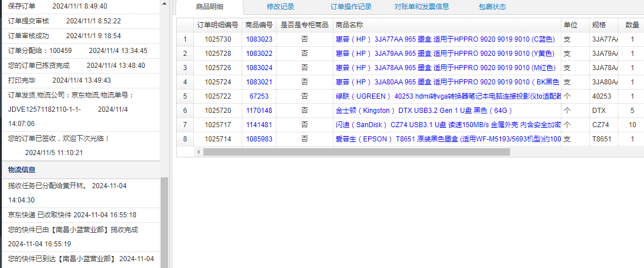Open product number link 1083022
Screen dimensions: 644x268
click(x=259, y=54)
